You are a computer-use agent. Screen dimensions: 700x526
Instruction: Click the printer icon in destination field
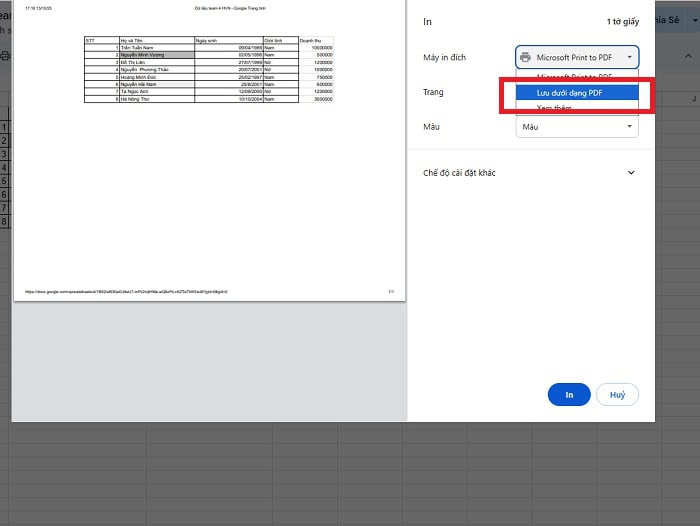point(526,58)
